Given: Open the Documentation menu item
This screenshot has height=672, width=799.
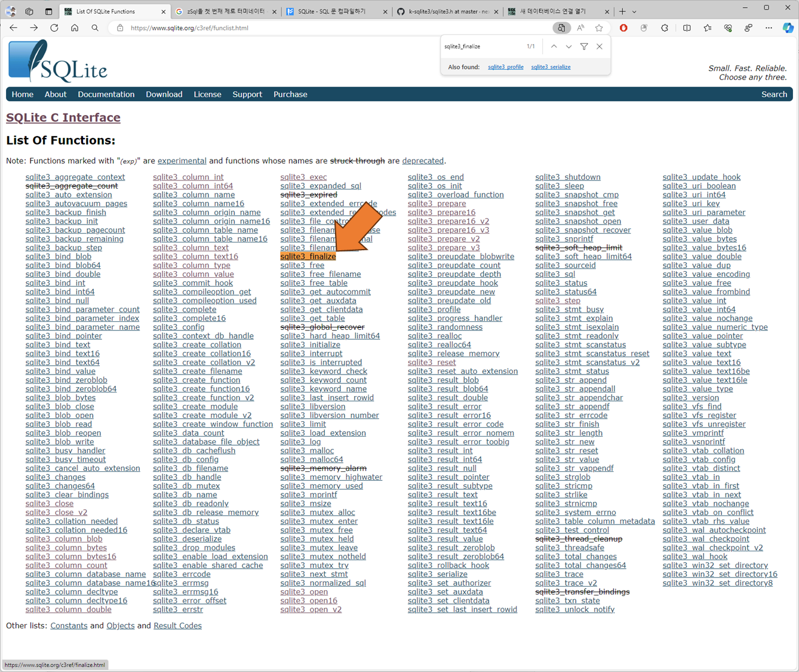Looking at the screenshot, I should point(106,94).
